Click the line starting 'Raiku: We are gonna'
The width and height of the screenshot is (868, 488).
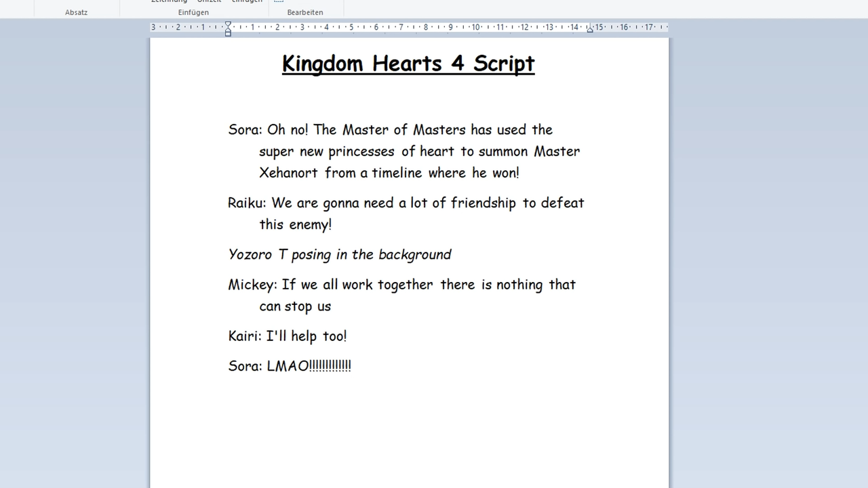[406, 203]
